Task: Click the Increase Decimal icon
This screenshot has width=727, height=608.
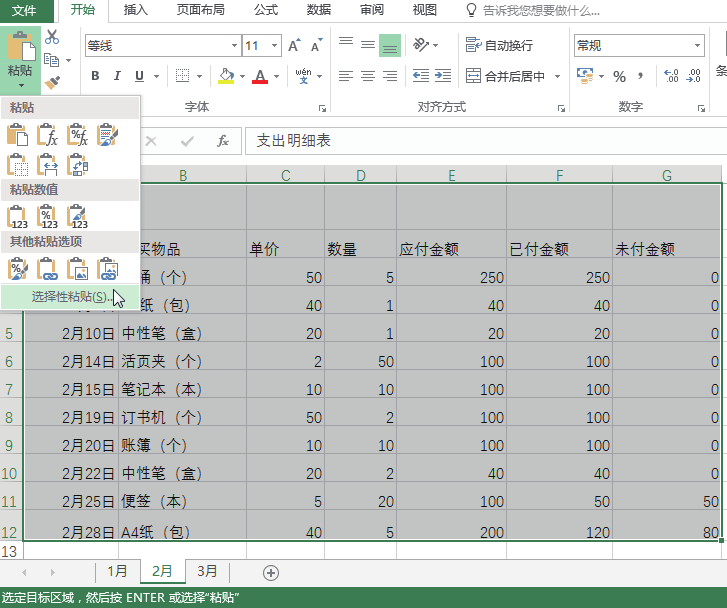Action: click(671, 76)
